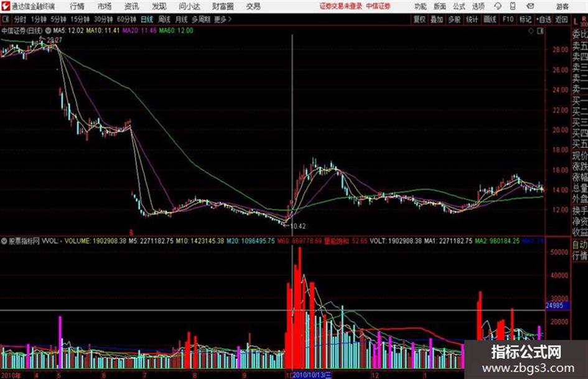Expand the 更多 > period options

click(223, 19)
